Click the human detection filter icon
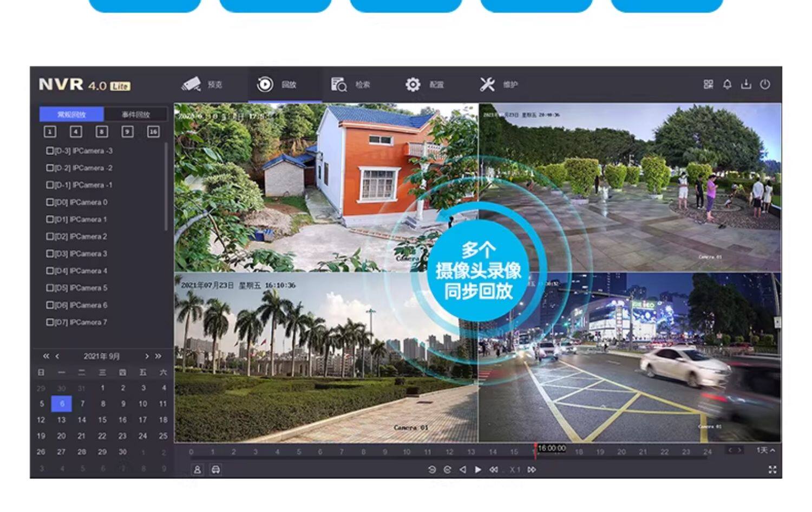Image resolution: width=812 pixels, height=512 pixels. pyautogui.click(x=198, y=470)
